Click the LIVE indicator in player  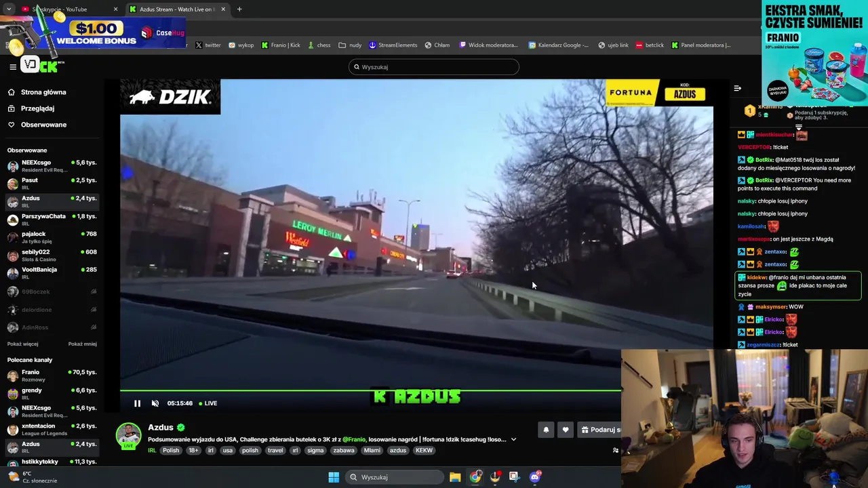(208, 403)
